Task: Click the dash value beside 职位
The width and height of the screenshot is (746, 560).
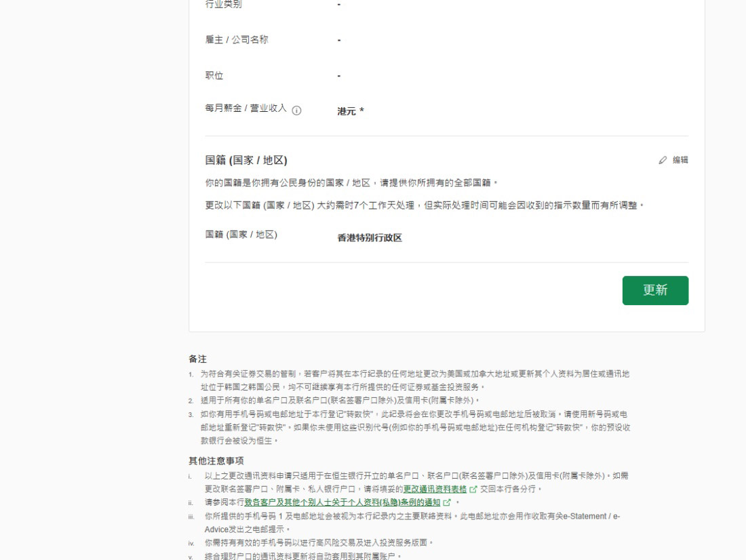Action: (x=339, y=76)
